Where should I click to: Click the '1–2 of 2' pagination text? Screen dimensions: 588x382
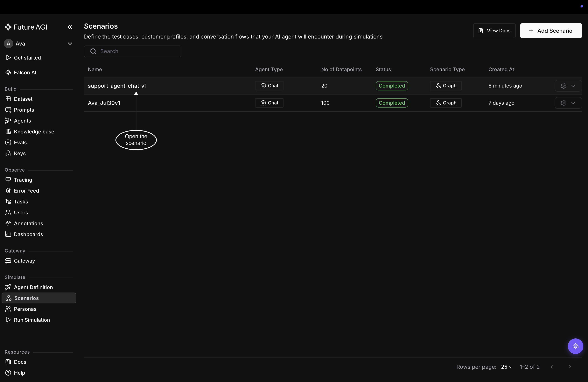click(x=529, y=367)
